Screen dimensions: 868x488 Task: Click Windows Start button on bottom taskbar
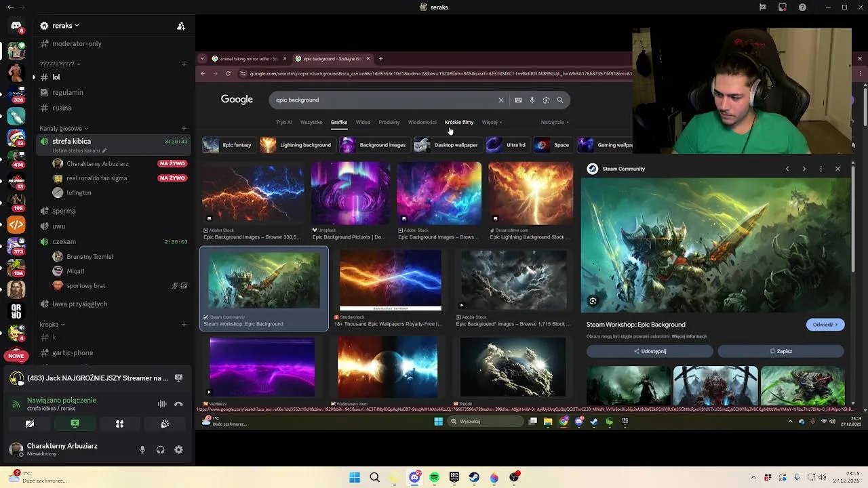tap(355, 477)
